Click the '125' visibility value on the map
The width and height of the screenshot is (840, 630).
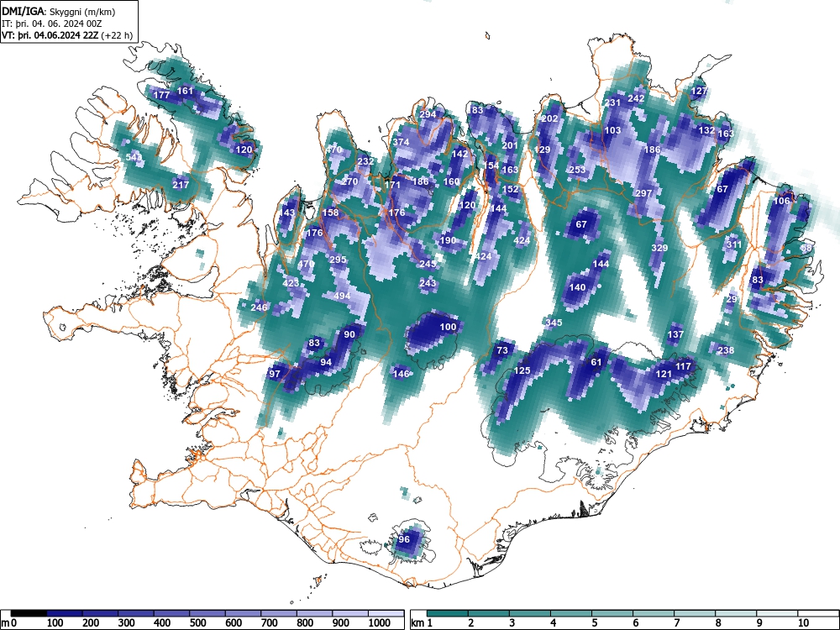[522, 370]
